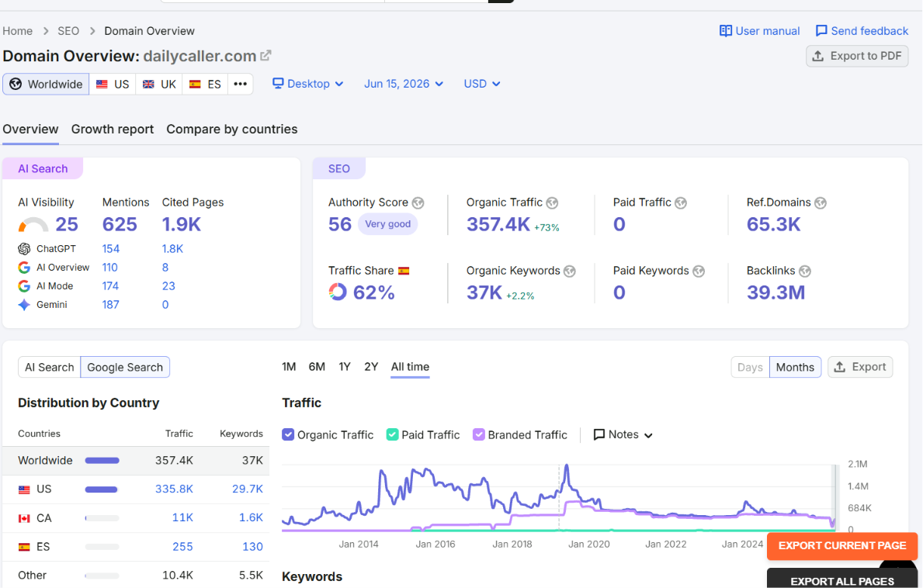Click globe info icon beside Organic Traffic
The height and width of the screenshot is (588, 923).
(552, 203)
